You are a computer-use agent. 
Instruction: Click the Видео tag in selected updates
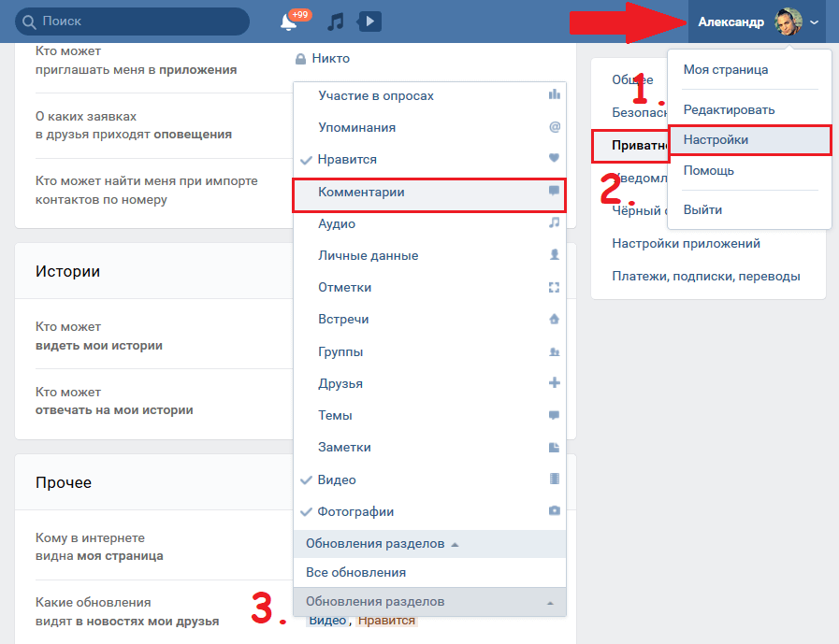(327, 621)
